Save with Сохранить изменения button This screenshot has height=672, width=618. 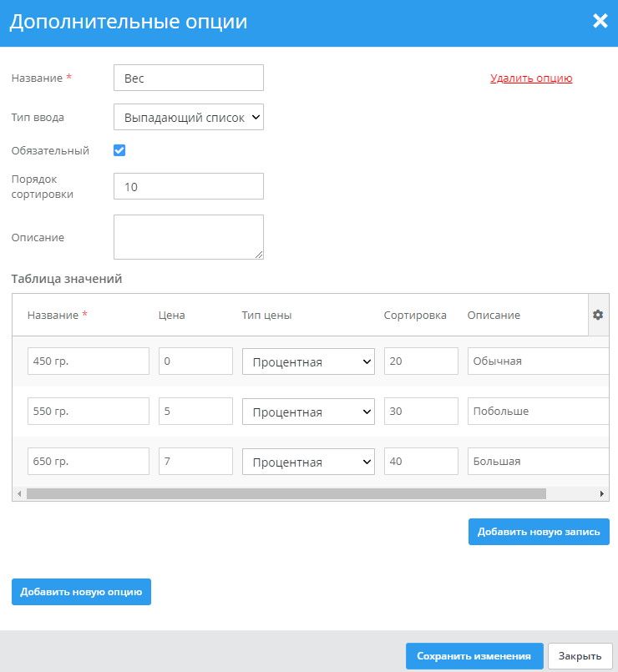(x=474, y=656)
